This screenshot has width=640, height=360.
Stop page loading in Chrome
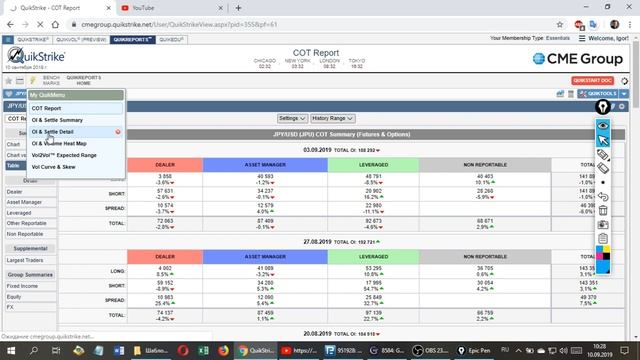(40, 24)
